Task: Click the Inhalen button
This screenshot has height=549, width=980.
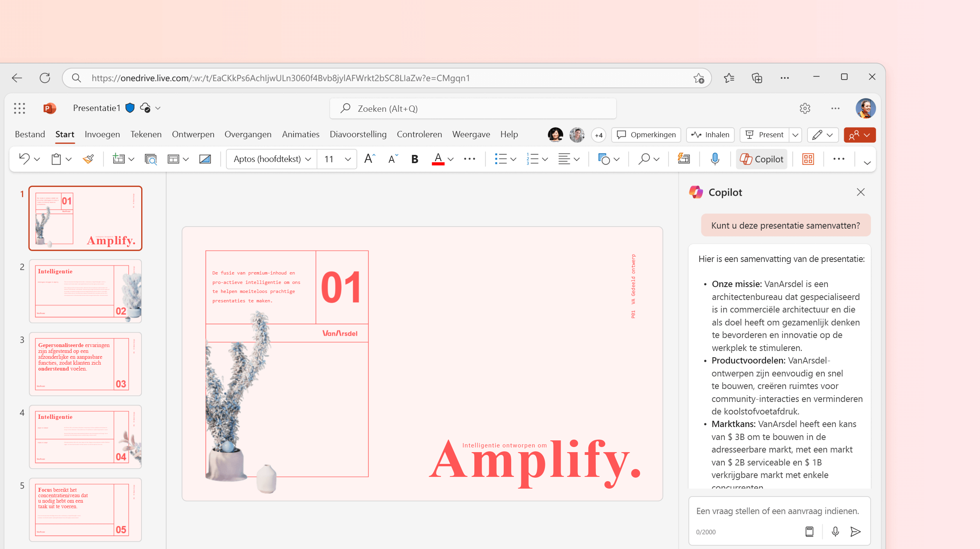Action: coord(710,135)
